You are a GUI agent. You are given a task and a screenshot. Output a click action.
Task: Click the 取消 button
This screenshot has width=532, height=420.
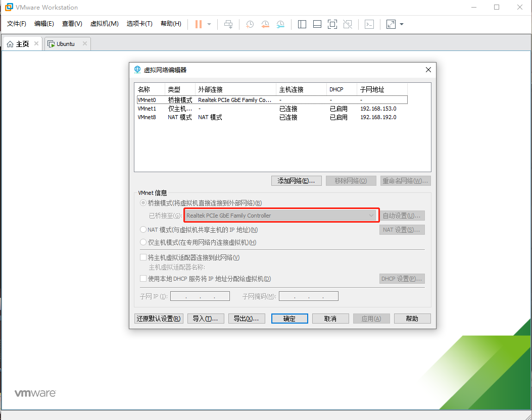click(x=330, y=319)
